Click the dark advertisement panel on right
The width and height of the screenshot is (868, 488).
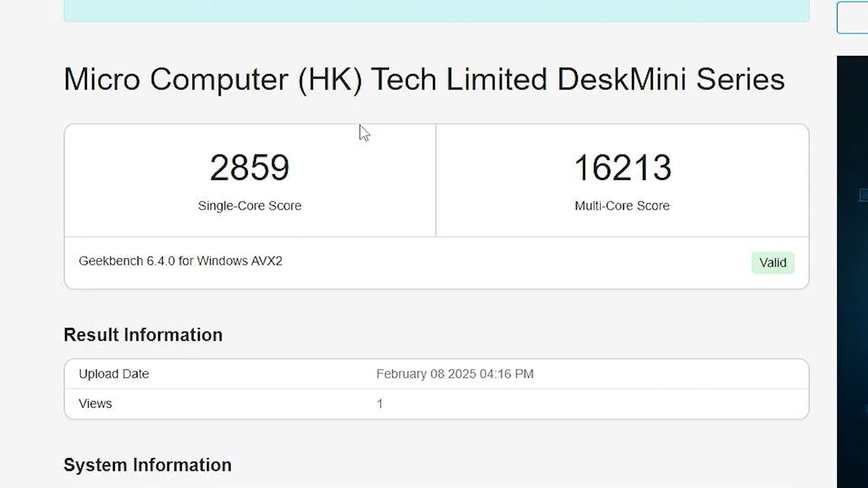(853, 316)
